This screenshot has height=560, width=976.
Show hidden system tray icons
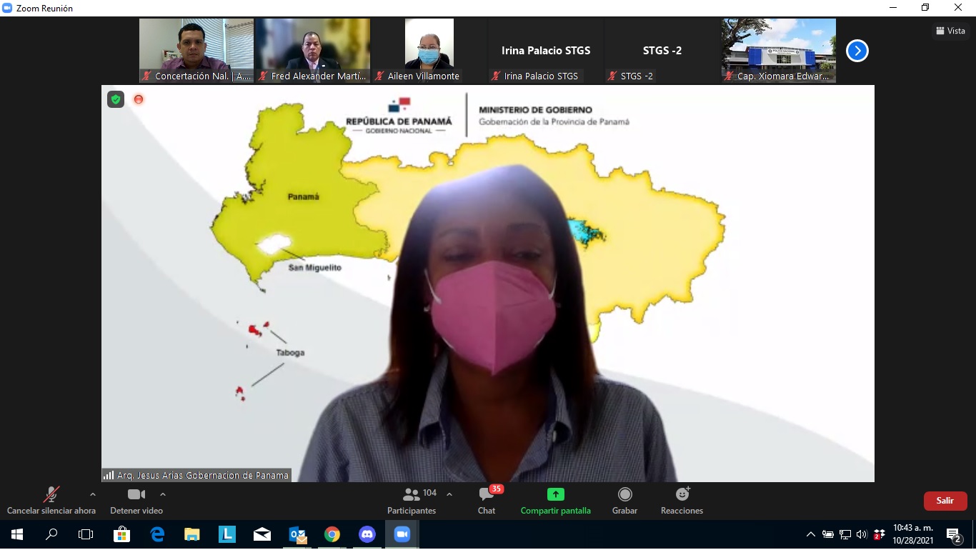(x=811, y=534)
